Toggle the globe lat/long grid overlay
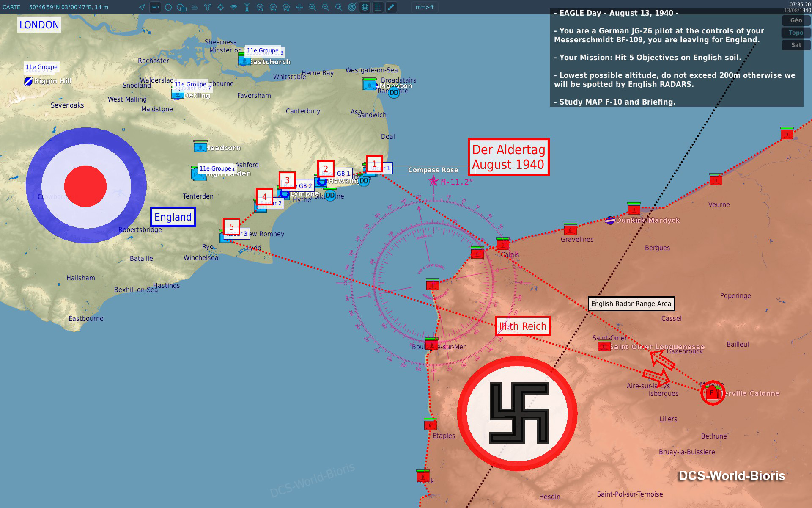This screenshot has height=508, width=812. [365, 7]
